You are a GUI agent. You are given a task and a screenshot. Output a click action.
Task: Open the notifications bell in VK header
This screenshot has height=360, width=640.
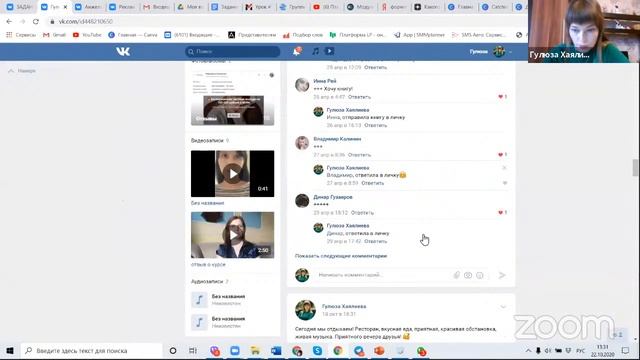297,51
